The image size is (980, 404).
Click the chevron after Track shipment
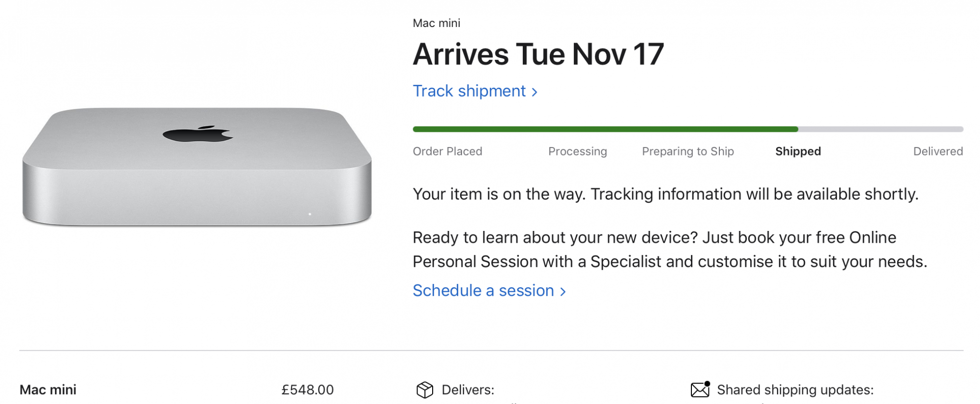535,92
